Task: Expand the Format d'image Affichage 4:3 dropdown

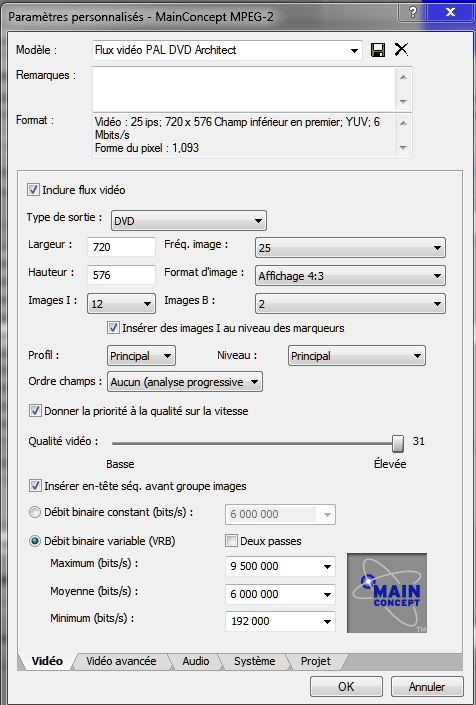Action: [350, 276]
